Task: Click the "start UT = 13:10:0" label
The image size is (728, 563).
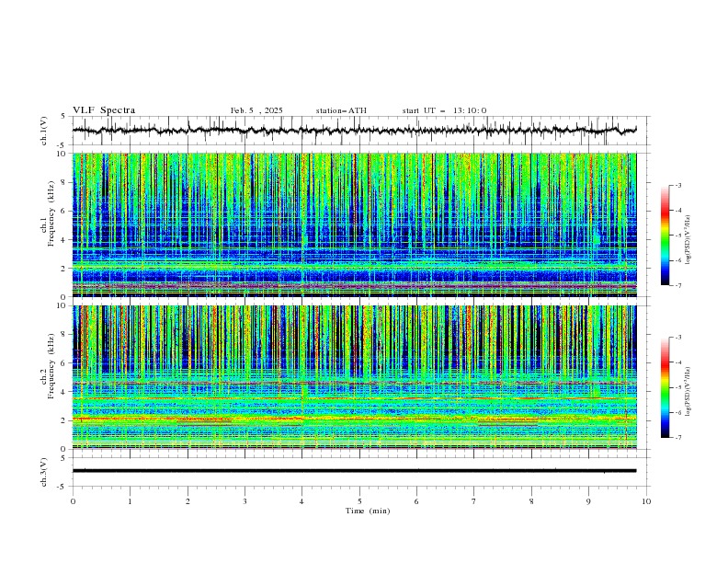Action: click(444, 110)
